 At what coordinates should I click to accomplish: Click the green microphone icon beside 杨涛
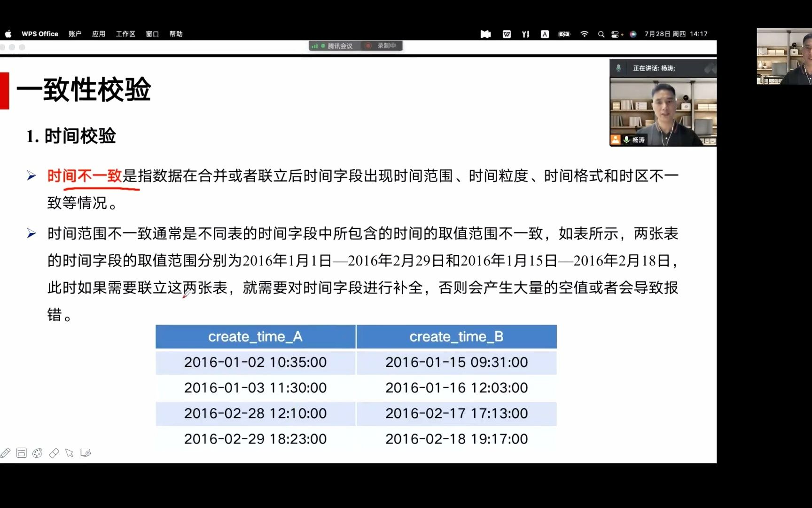click(626, 140)
